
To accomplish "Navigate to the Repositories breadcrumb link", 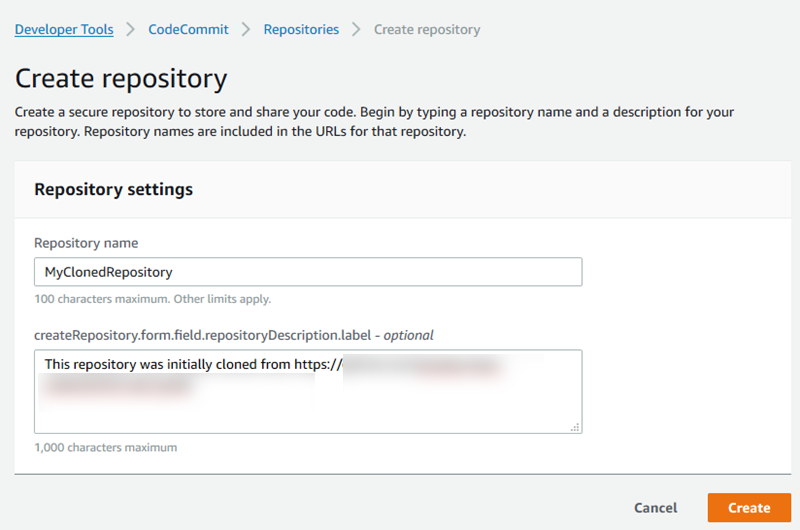I will (300, 30).
